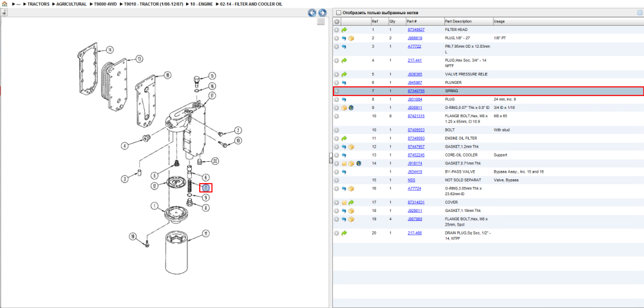Expand the NOT SOLD SEPARAT row
The width and height of the screenshot is (644, 308).
pyautogui.click(x=336, y=180)
